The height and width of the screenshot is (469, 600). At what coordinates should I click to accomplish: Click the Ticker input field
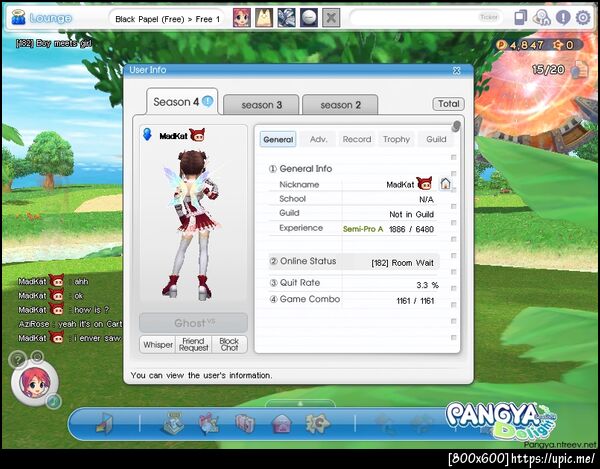point(427,18)
